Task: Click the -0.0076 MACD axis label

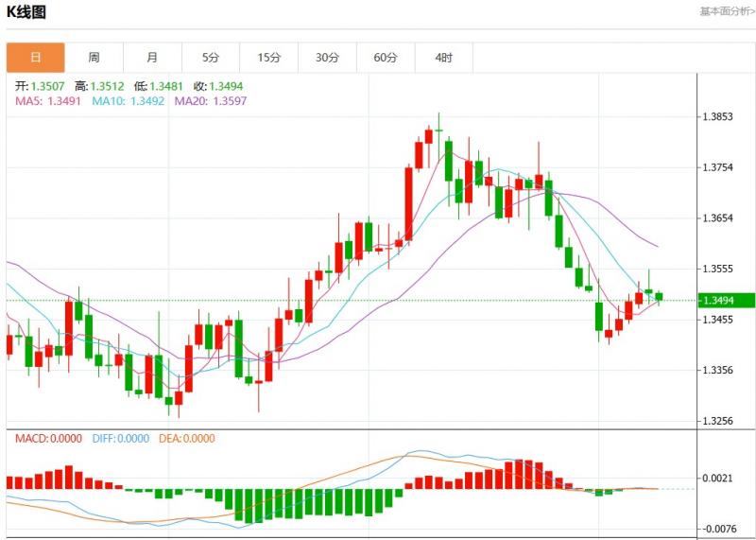Action: 719,529
